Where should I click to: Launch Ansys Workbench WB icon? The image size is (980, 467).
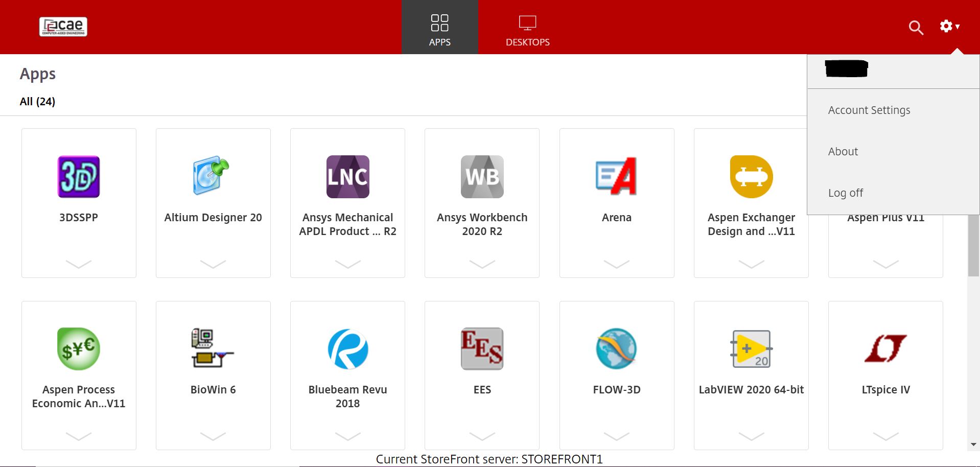click(x=482, y=177)
